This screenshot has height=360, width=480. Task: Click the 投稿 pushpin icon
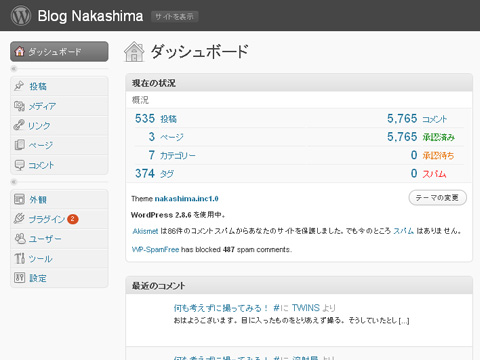19,86
